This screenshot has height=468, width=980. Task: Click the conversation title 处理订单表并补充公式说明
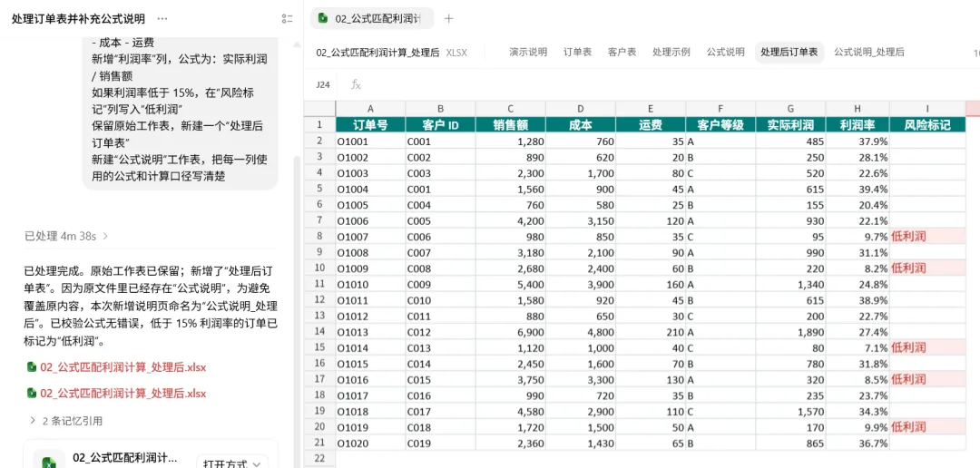pos(78,19)
